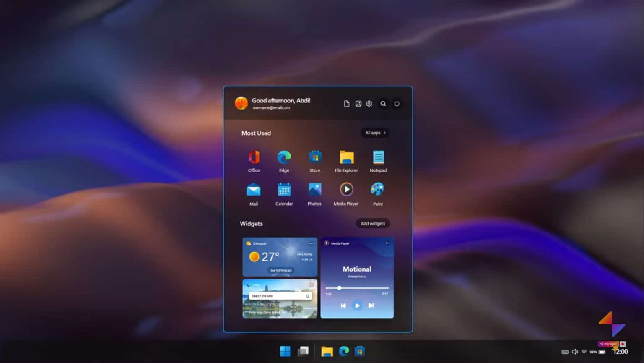Toggle Wi-Fi from the system tray
Image resolution: width=644 pixels, height=363 pixels.
pos(585,352)
